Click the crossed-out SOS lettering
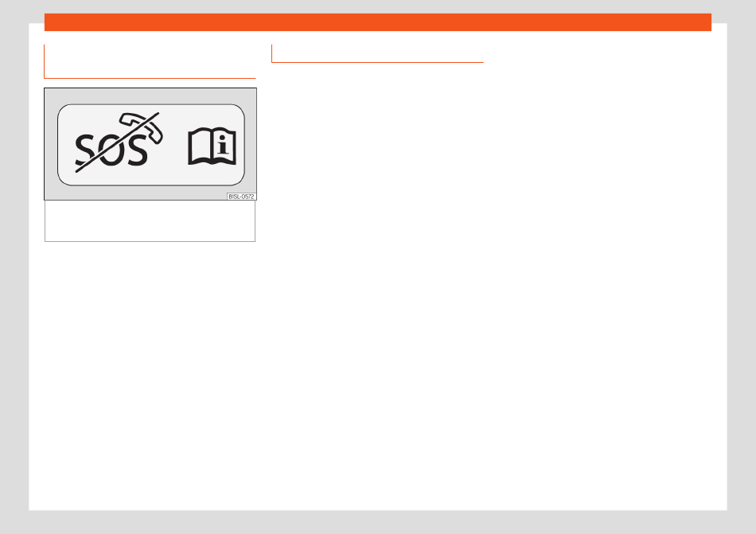 coord(111,150)
